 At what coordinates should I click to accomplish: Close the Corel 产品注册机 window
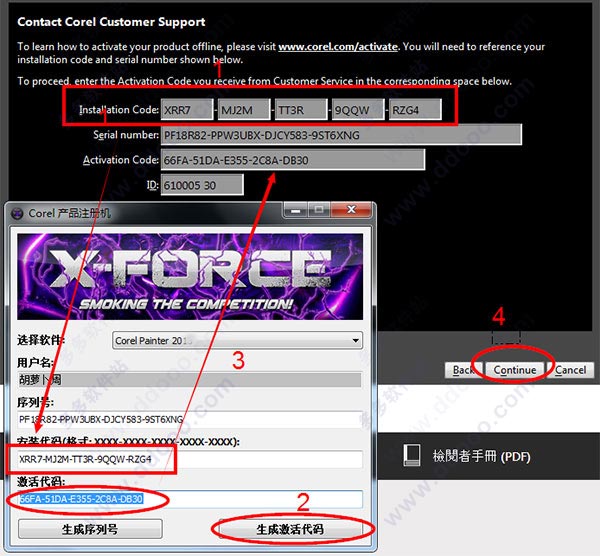(x=351, y=210)
